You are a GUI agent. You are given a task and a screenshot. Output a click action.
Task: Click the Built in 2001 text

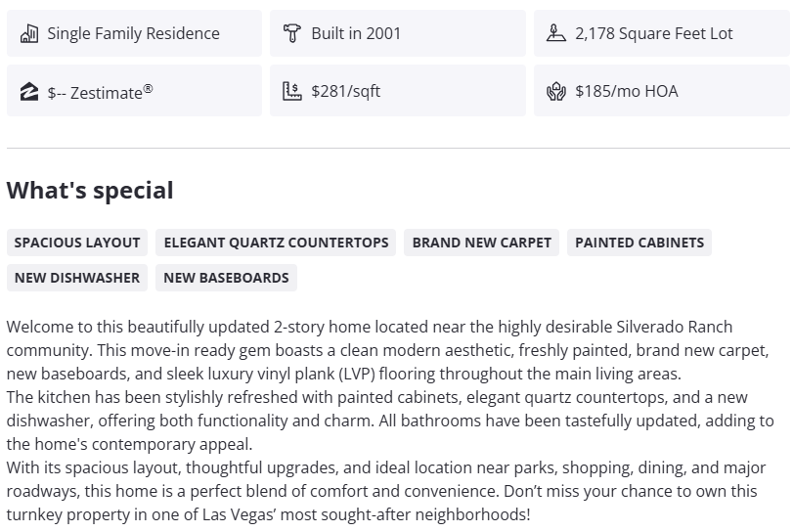[x=356, y=33]
